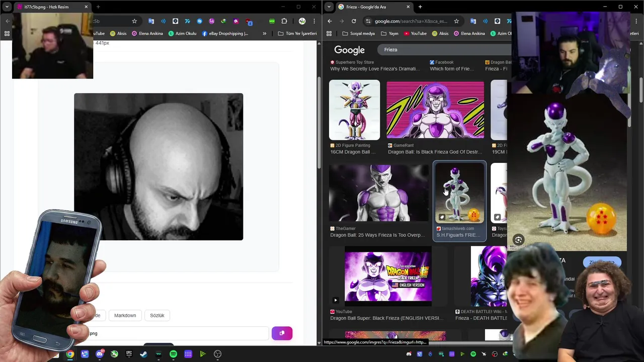The width and height of the screenshot is (644, 362).
Task: Bookmark the Google search page with star
Action: click(456, 21)
